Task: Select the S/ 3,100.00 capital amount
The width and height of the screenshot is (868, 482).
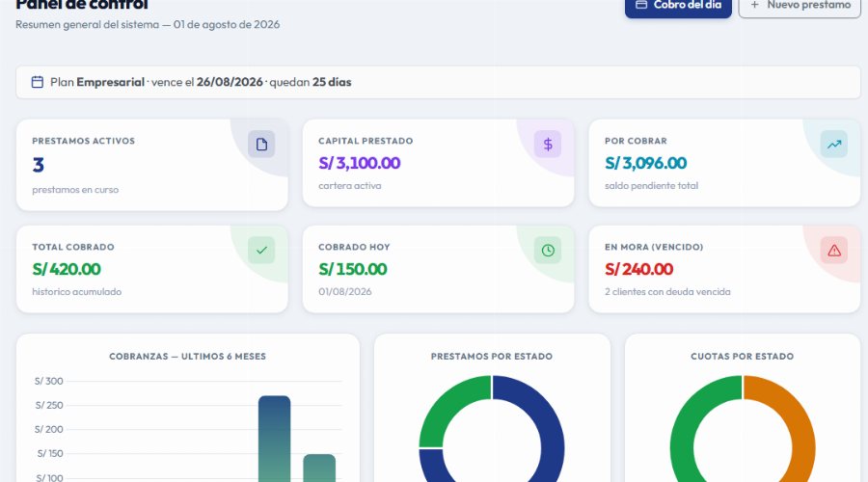Action: [x=360, y=163]
